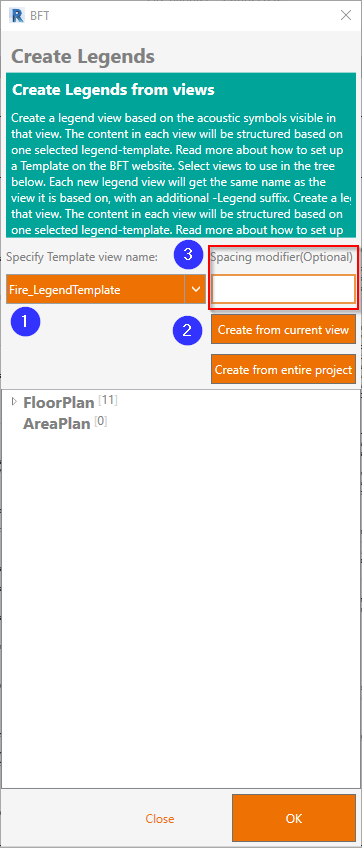362x848 pixels.
Task: Click the Specify Template view name label
Action: 82,257
